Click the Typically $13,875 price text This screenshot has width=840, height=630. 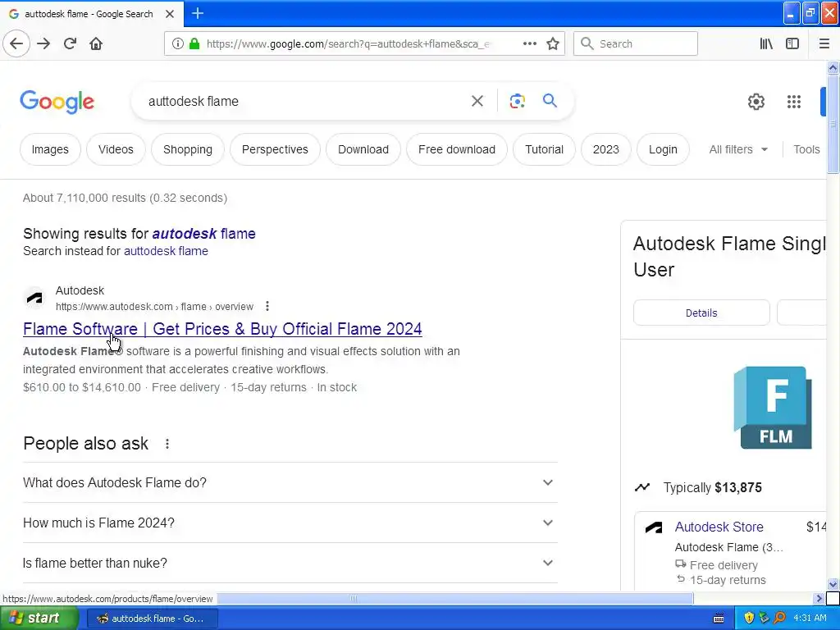712,487
